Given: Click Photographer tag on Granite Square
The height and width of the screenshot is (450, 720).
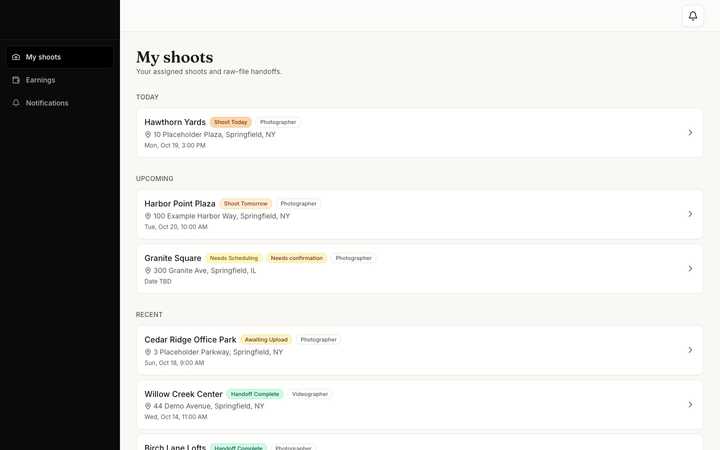Looking at the screenshot, I should coord(354,258).
